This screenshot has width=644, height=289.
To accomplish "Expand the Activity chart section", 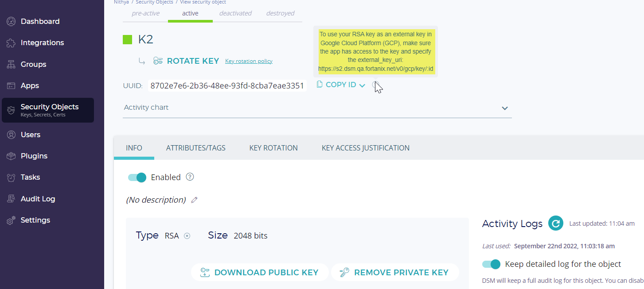I will (x=504, y=108).
